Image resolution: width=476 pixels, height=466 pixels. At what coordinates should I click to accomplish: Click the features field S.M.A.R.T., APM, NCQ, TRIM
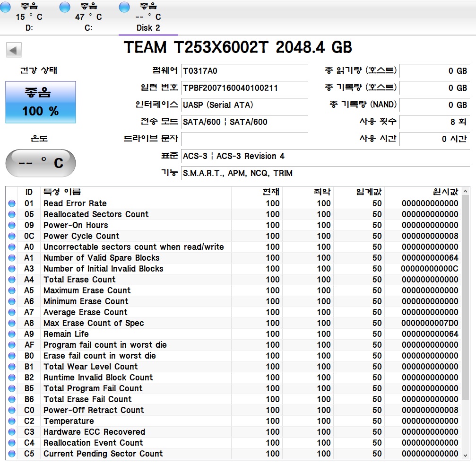click(325, 173)
